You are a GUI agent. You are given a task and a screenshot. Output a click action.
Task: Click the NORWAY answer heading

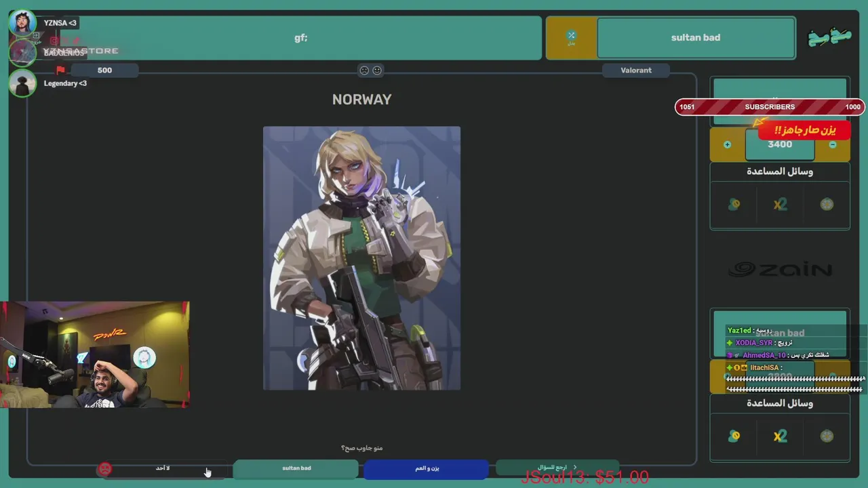point(361,100)
